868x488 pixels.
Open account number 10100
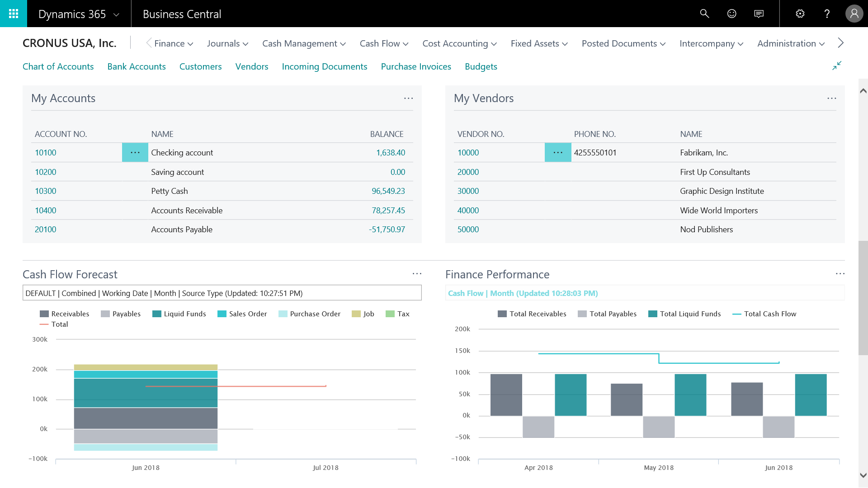click(46, 153)
